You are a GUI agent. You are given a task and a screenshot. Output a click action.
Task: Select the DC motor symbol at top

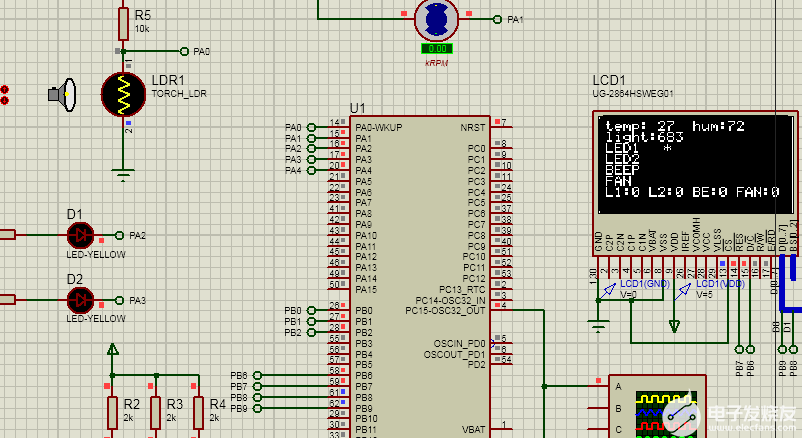tap(436, 18)
